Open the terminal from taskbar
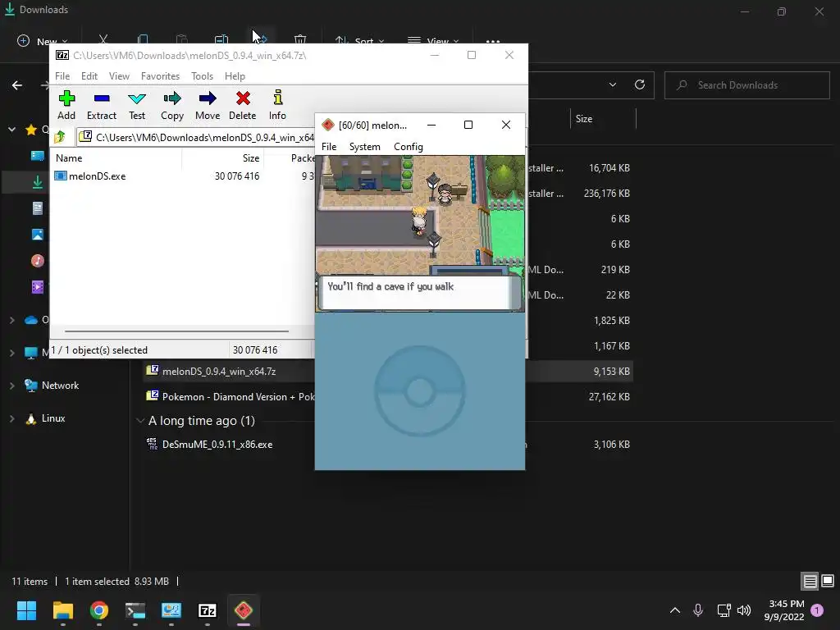Screen dimensions: 840x630 pos(135,610)
